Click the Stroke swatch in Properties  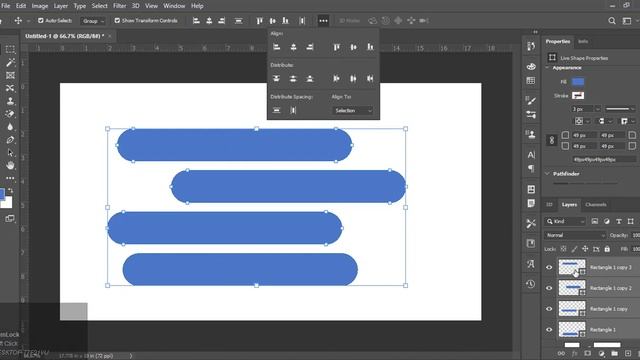[578, 96]
